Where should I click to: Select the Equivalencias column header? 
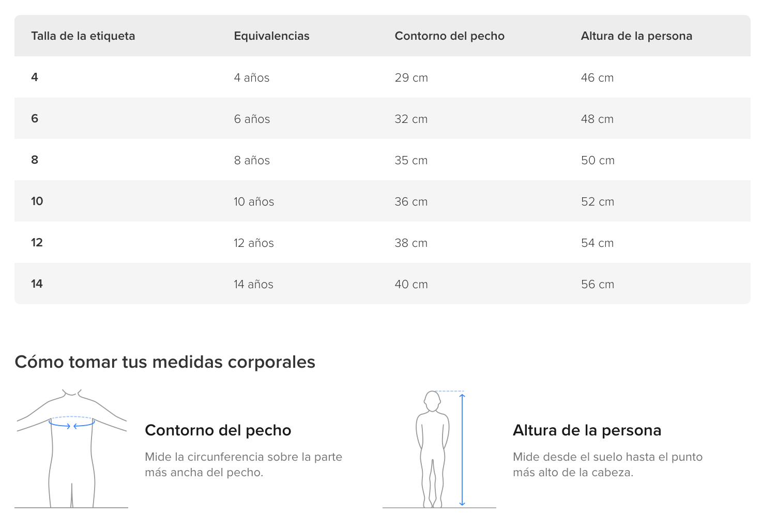click(x=272, y=36)
